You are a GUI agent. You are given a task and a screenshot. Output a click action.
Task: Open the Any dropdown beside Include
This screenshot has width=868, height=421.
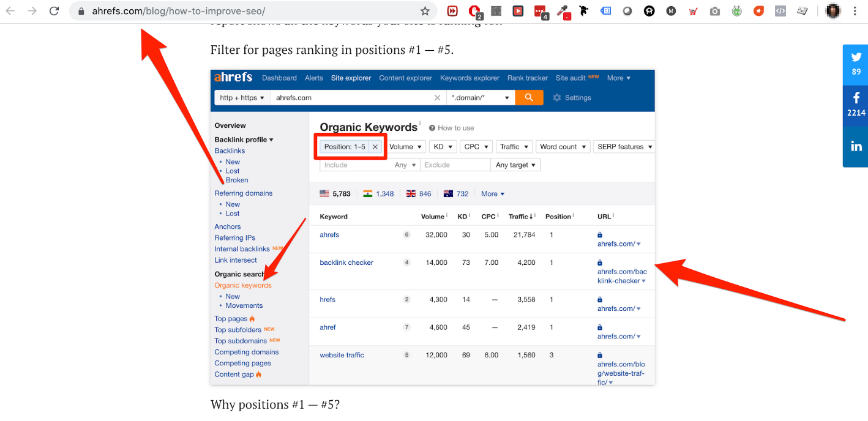coord(405,165)
